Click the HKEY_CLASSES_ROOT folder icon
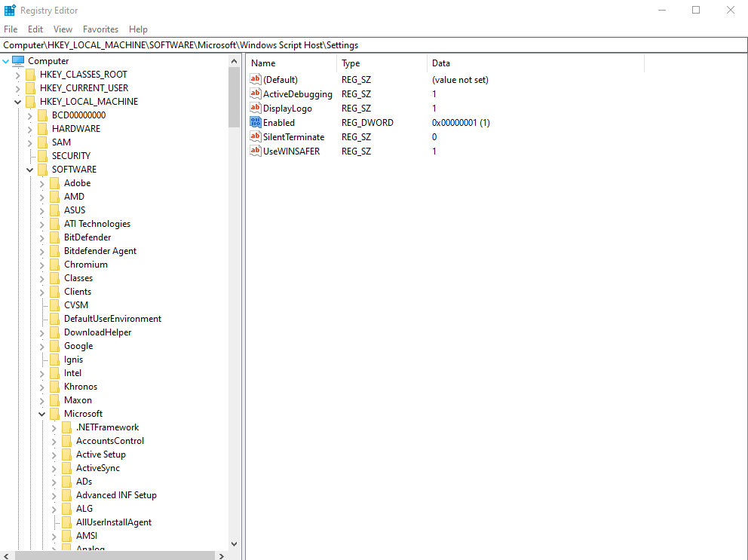 (30, 75)
